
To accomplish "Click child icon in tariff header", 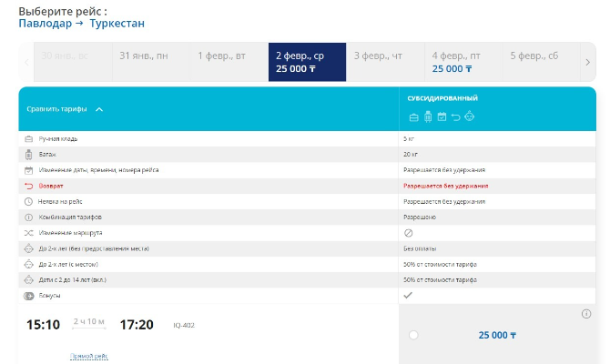I will [470, 116].
